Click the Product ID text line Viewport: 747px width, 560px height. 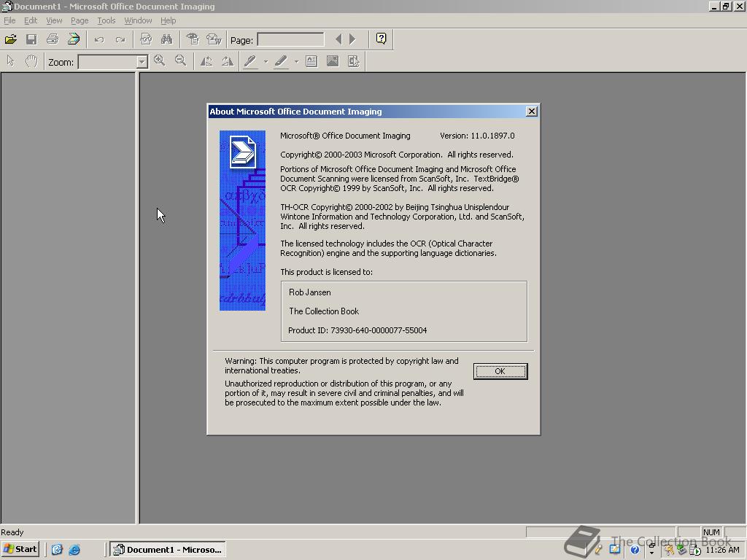pyautogui.click(x=357, y=330)
